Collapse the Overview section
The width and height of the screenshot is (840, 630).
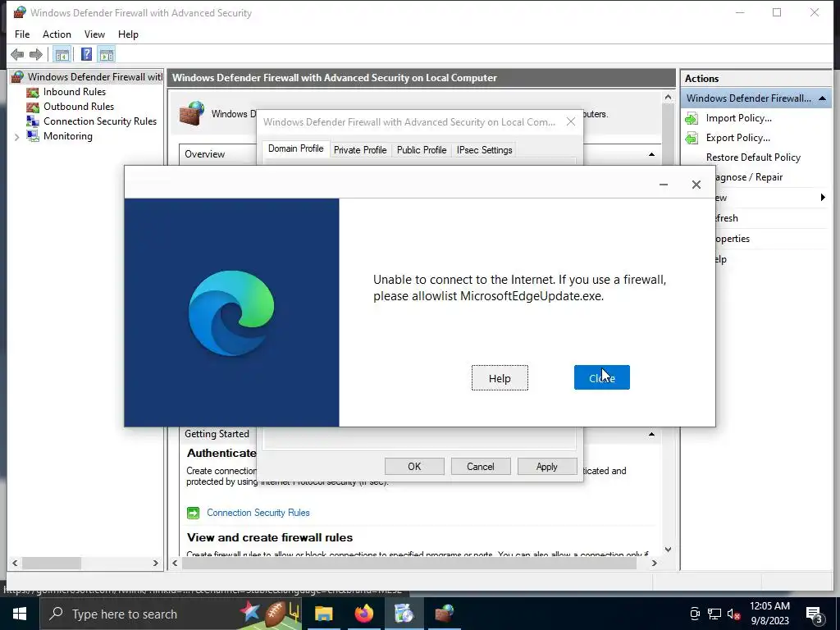tap(651, 154)
